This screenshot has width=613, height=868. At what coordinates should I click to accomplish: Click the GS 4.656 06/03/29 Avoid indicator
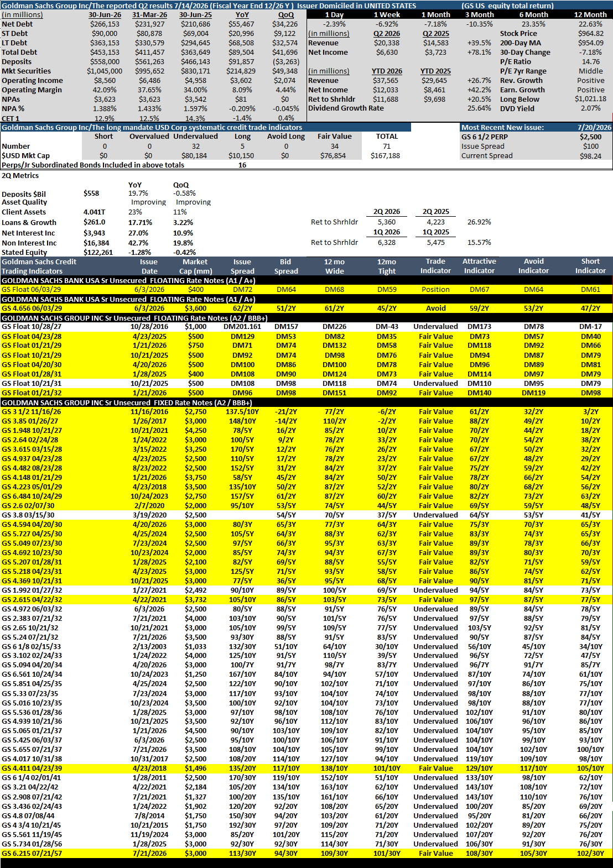point(435,308)
